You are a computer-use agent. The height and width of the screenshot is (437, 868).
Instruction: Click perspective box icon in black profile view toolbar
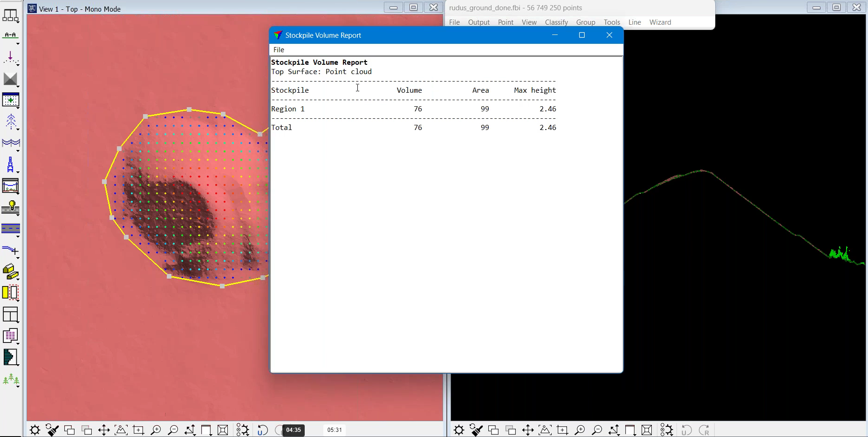coord(647,430)
